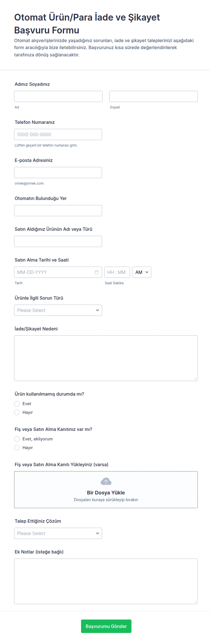Click the Ek Notlar text area
Image resolution: width=210 pixels, height=644 pixels.
pyautogui.click(x=106, y=581)
